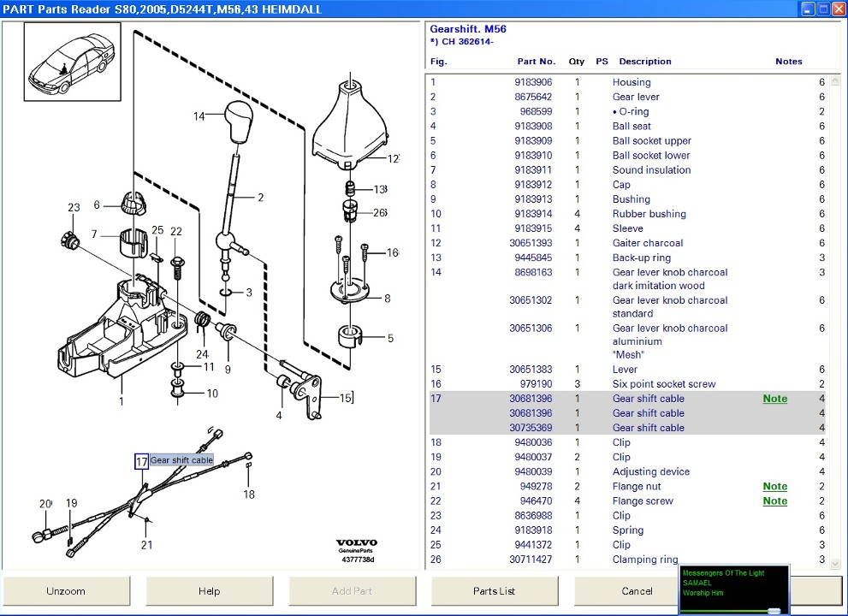Select the Sleeve row 9183915
The image size is (848, 616).
[x=627, y=228]
